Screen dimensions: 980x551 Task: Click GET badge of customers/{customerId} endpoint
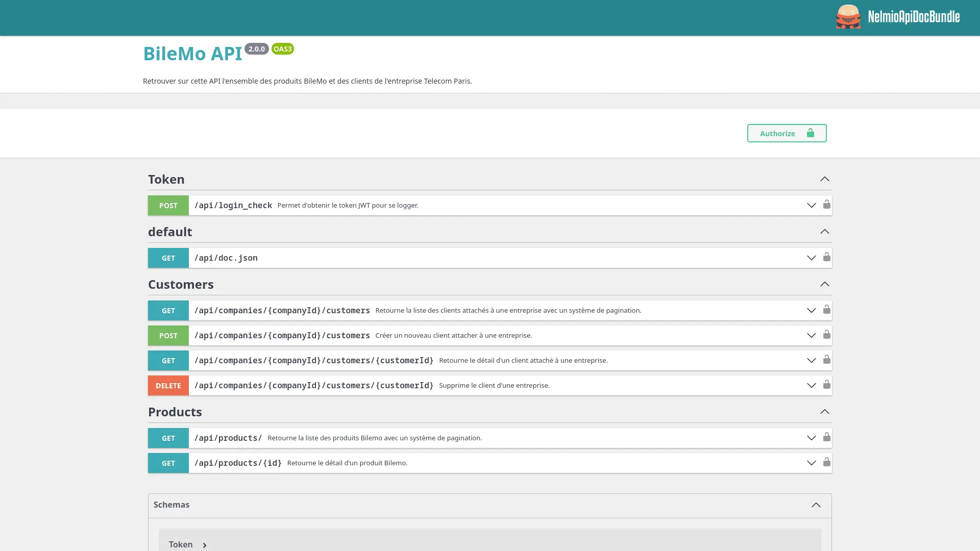coord(168,361)
